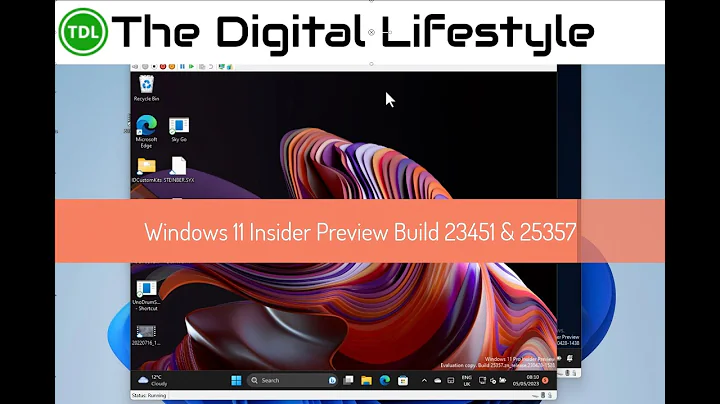Click the OneDrive cloud tray icon
Screen dimensions: 720x404
click(438, 381)
